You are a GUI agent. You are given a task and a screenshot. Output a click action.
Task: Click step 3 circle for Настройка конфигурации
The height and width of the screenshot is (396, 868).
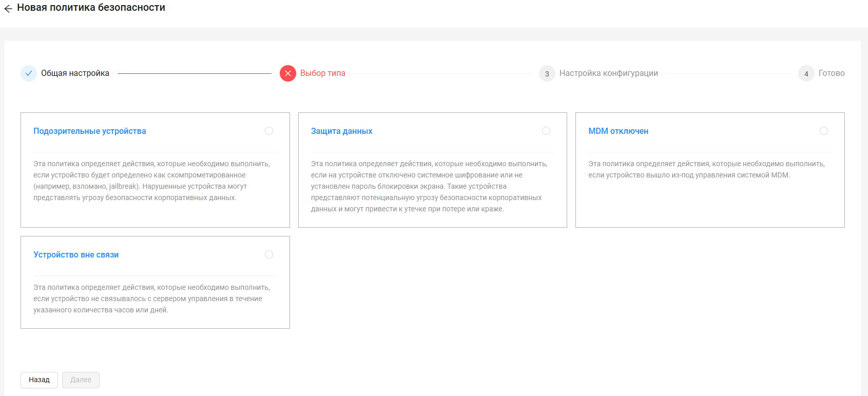(547, 73)
